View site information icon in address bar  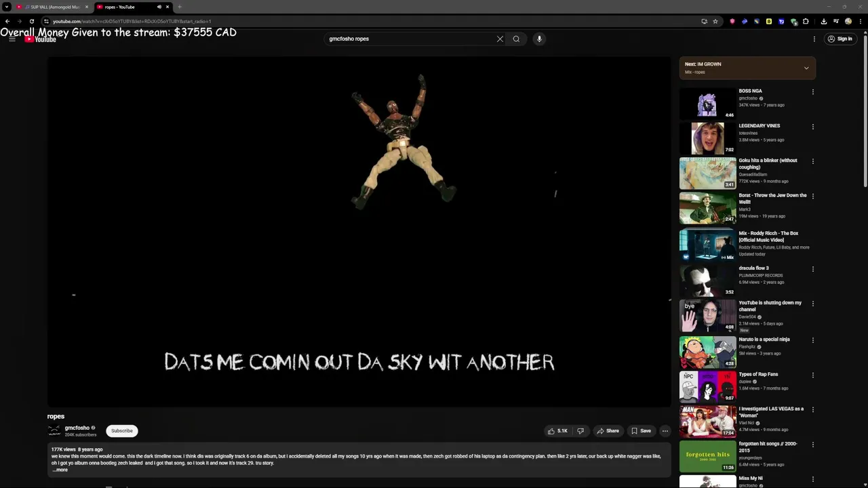point(46,21)
